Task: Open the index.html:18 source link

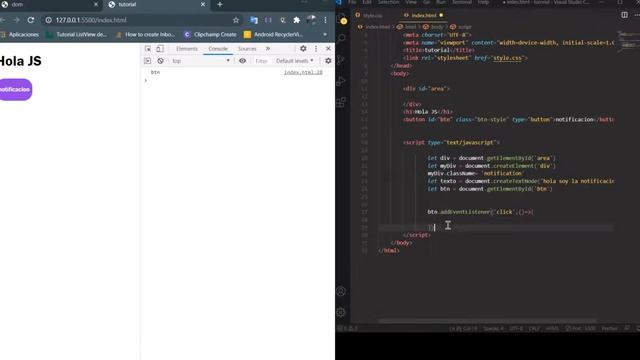Action: 303,72
